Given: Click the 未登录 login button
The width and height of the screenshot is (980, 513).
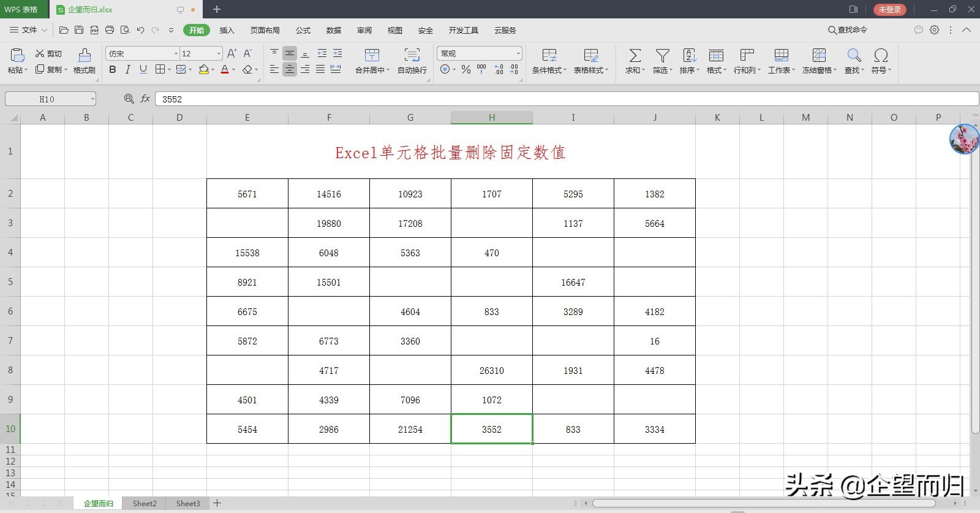Looking at the screenshot, I should click(x=889, y=9).
